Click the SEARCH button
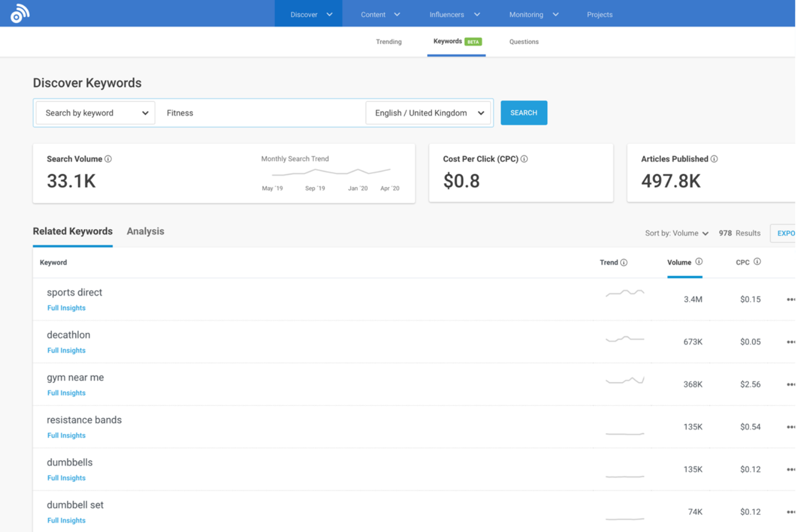The width and height of the screenshot is (798, 532). tap(523, 113)
